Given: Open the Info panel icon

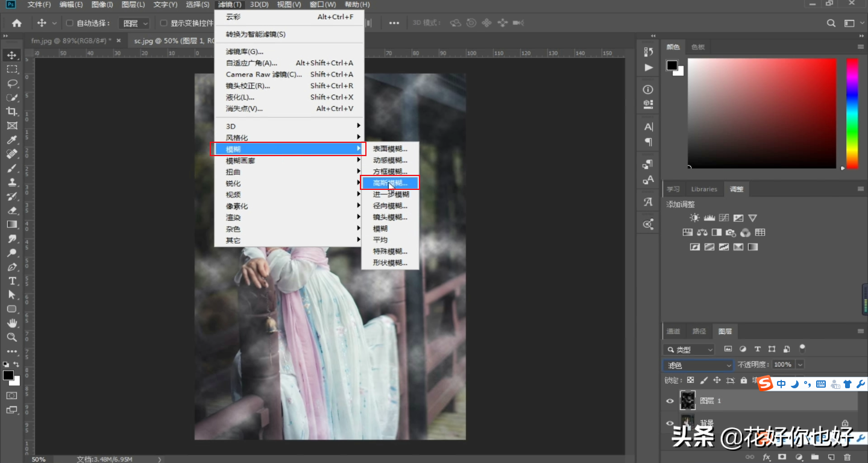Looking at the screenshot, I should pyautogui.click(x=649, y=90).
